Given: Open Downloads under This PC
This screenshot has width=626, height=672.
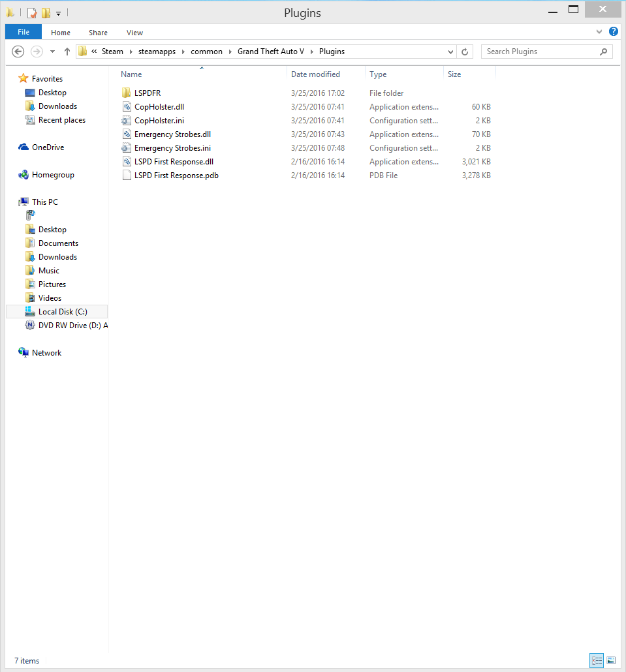Looking at the screenshot, I should click(x=58, y=256).
